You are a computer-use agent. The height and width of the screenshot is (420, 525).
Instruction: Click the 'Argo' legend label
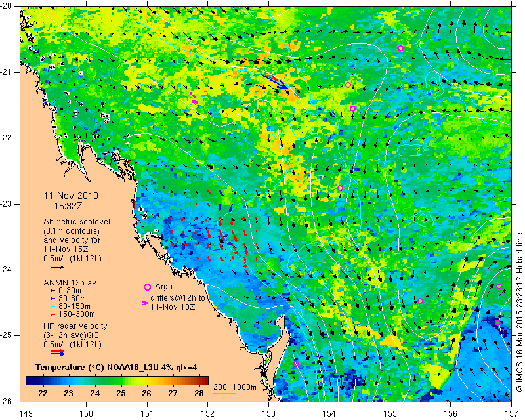[163, 287]
